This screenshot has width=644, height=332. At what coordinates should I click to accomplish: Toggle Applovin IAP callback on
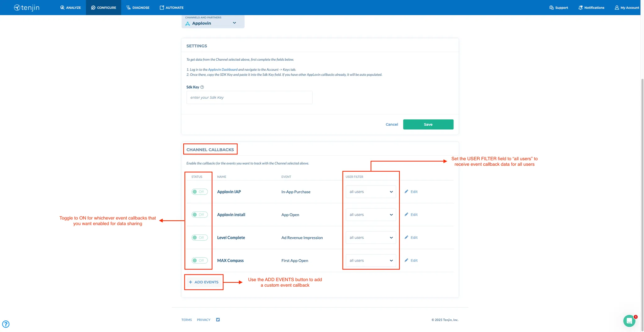click(x=200, y=192)
